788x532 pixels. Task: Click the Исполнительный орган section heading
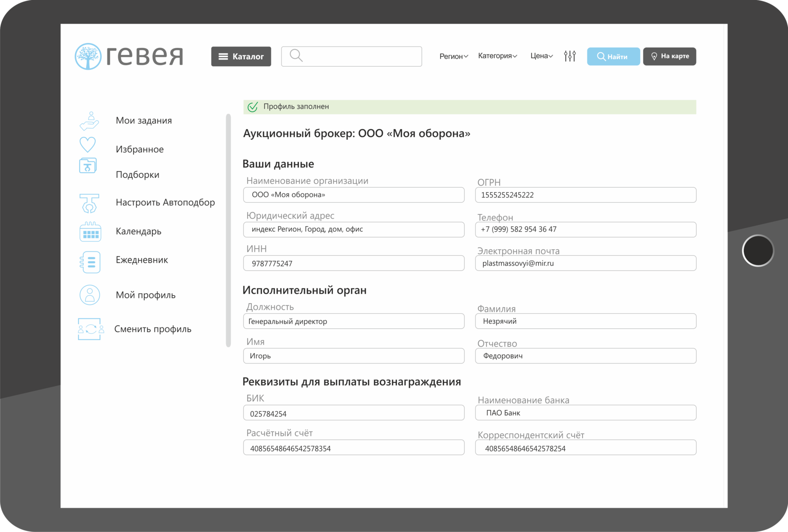point(304,290)
